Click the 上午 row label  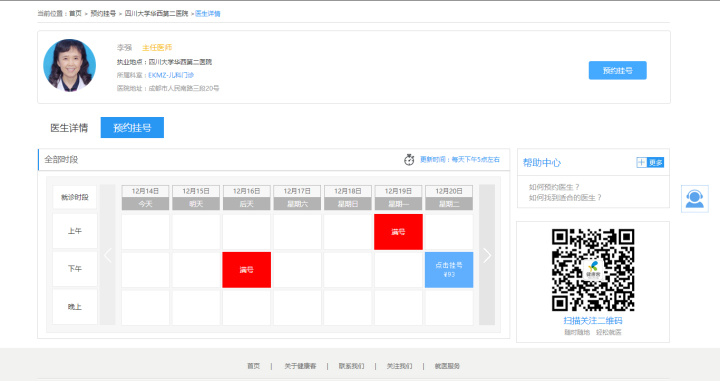click(75, 231)
